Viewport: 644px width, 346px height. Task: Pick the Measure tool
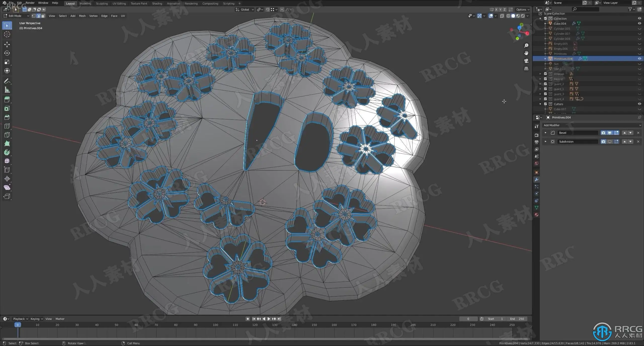click(x=7, y=90)
